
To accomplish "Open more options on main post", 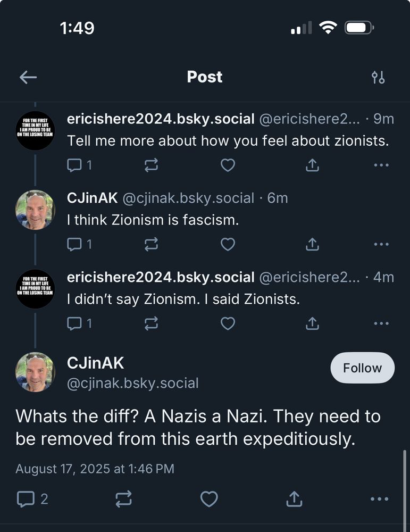I will (x=379, y=499).
